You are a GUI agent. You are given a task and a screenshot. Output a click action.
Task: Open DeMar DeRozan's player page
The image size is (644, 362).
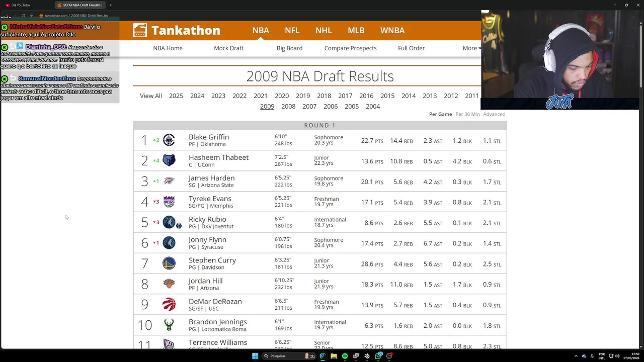(x=215, y=301)
